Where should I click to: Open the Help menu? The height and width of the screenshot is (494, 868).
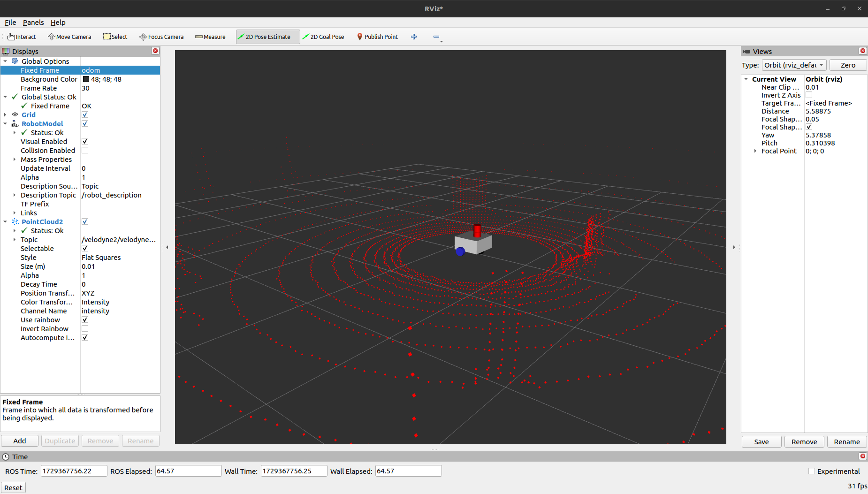click(x=58, y=22)
